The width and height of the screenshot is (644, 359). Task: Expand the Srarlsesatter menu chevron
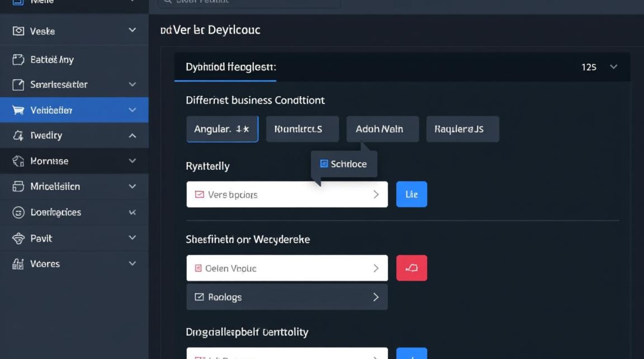tap(132, 84)
